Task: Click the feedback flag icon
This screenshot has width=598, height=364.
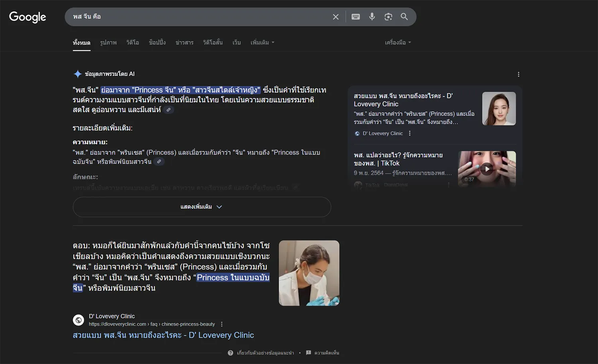Action: point(308,353)
